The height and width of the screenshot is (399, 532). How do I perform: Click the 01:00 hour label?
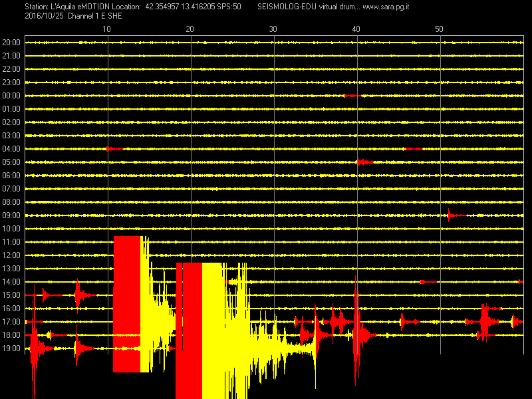11,109
